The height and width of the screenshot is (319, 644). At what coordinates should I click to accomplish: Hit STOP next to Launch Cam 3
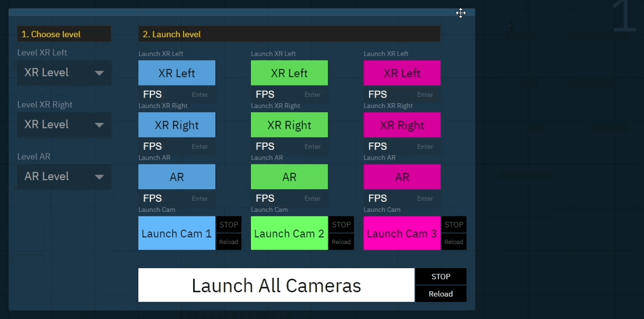[454, 225]
